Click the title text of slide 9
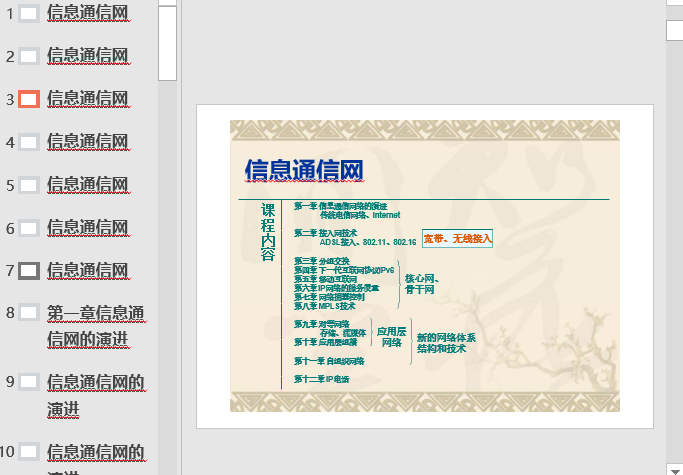Image resolution: width=683 pixels, height=475 pixels. click(x=95, y=395)
